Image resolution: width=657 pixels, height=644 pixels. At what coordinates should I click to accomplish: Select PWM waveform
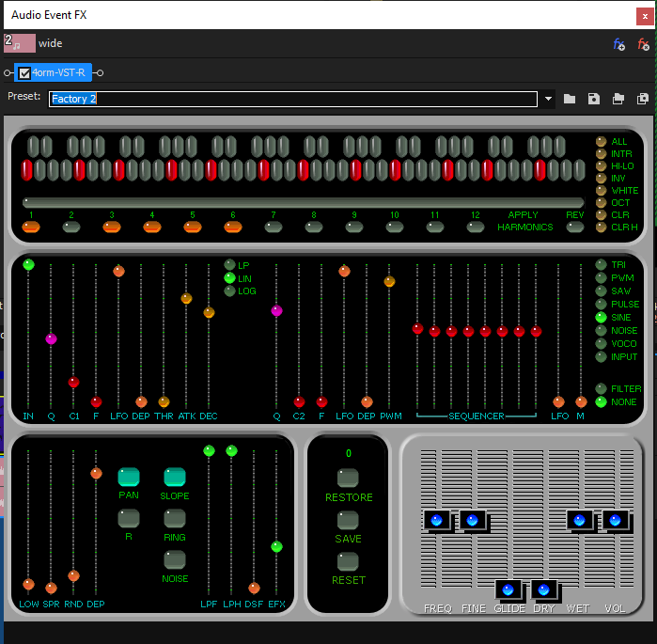coord(601,277)
